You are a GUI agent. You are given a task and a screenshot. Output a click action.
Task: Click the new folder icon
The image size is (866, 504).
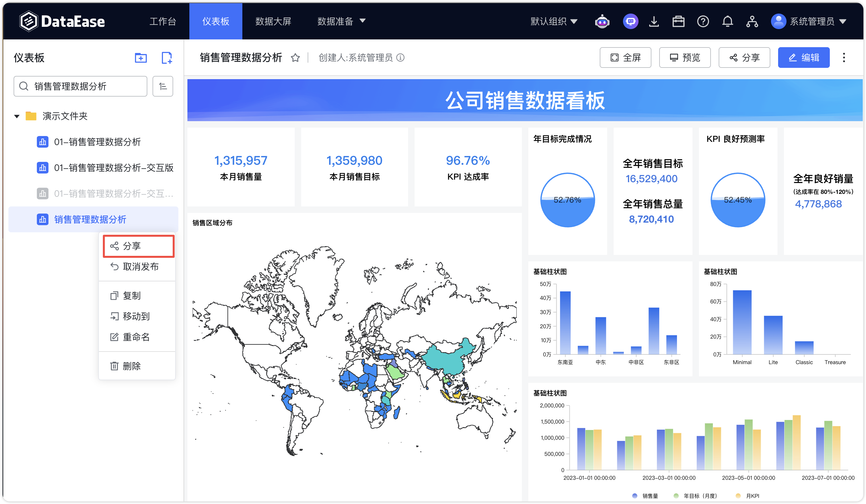tap(141, 58)
